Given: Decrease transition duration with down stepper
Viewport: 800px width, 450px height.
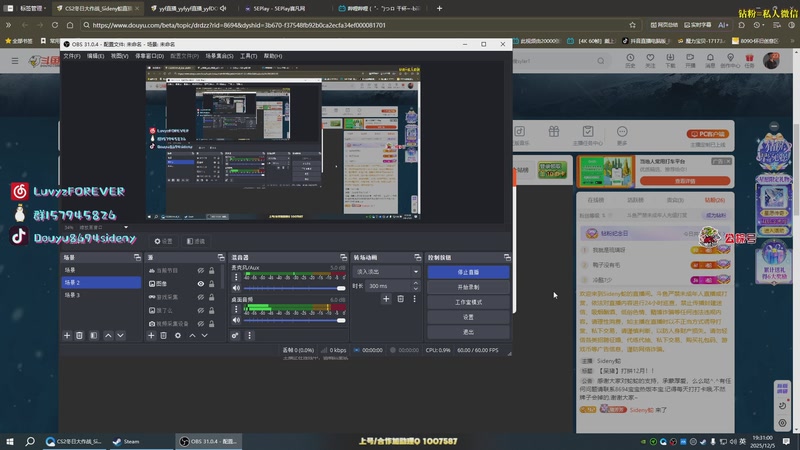Looking at the screenshot, I should (x=416, y=289).
